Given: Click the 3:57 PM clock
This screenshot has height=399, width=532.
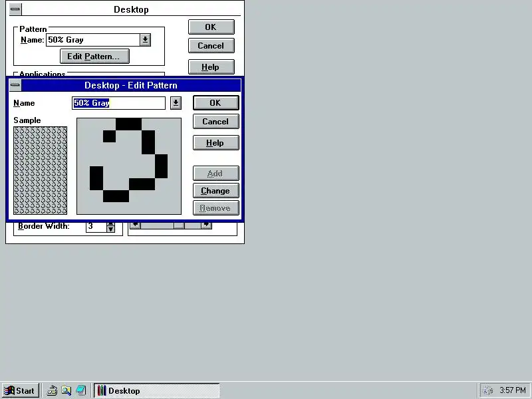Looking at the screenshot, I should click(x=512, y=390).
